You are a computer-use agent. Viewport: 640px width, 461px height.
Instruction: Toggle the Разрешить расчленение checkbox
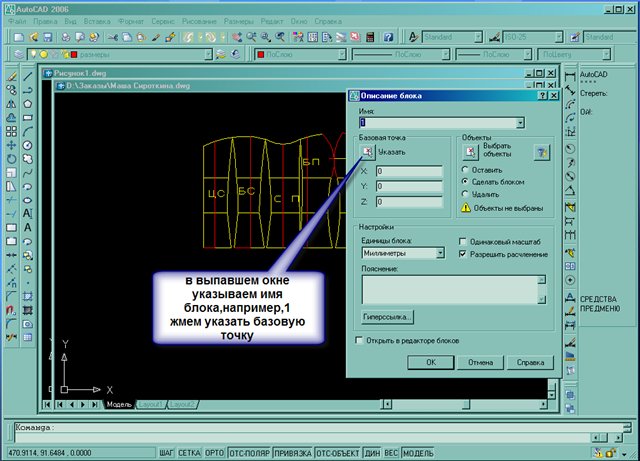pos(463,255)
